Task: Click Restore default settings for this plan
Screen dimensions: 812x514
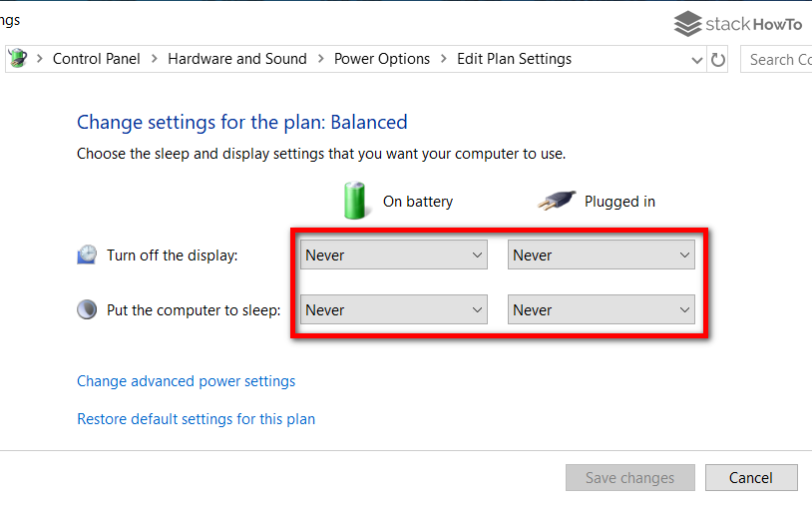Action: (x=196, y=419)
